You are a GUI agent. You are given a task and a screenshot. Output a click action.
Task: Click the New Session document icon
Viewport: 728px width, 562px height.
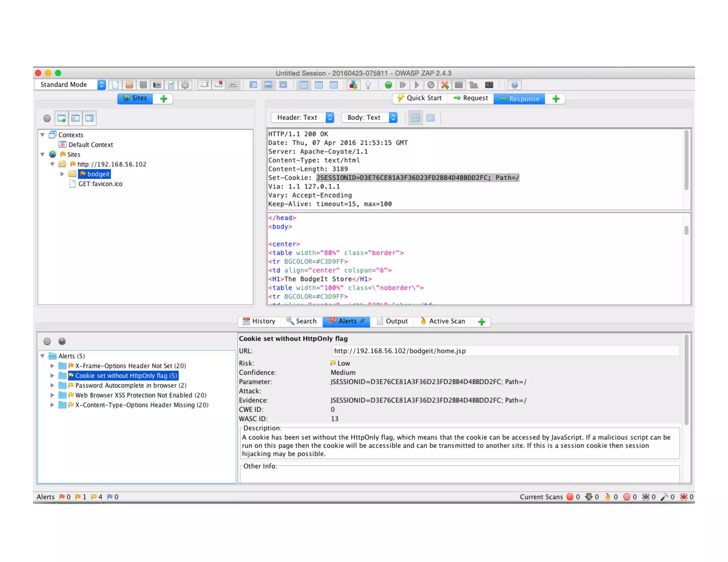[115, 85]
